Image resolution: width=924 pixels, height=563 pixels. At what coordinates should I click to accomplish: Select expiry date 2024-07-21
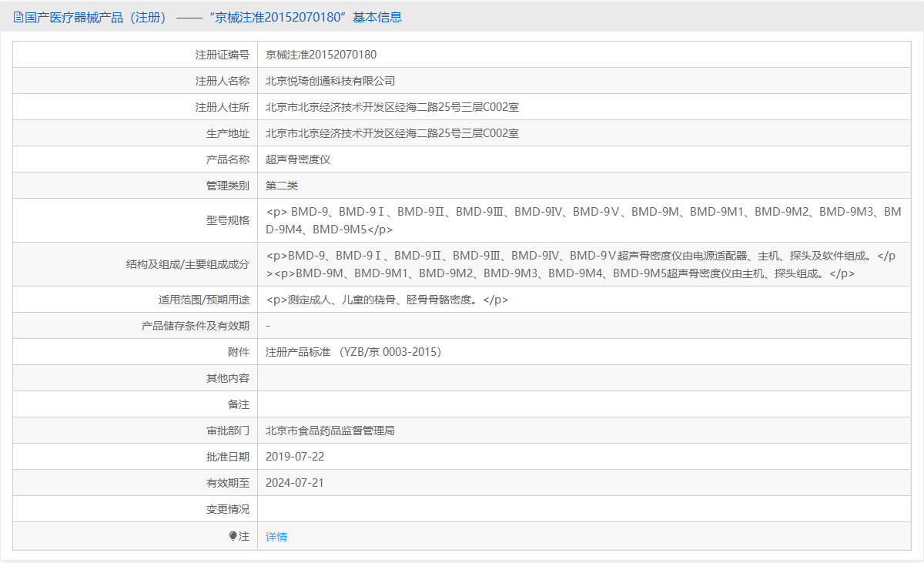(x=295, y=483)
